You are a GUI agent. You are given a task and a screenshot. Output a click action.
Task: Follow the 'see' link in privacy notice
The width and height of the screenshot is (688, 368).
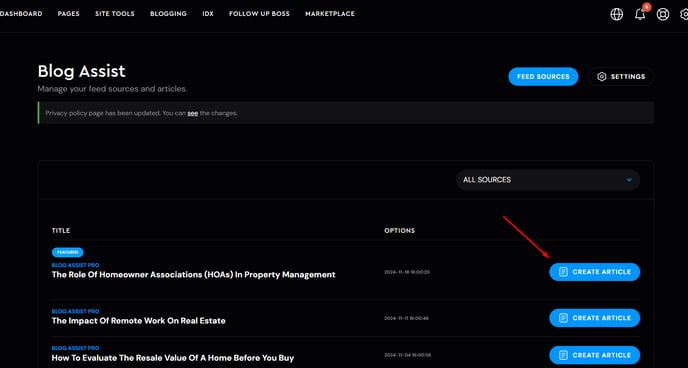pos(193,113)
